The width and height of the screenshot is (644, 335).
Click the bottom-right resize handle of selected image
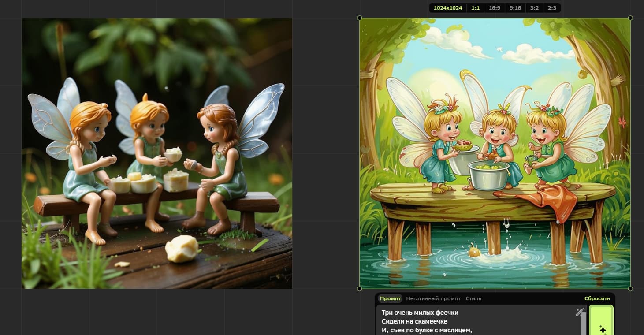pos(630,289)
